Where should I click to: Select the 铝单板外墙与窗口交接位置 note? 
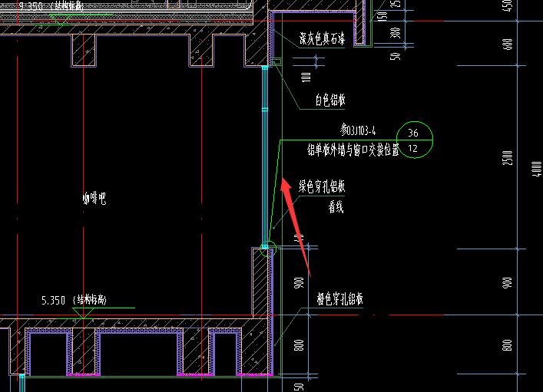click(353, 151)
